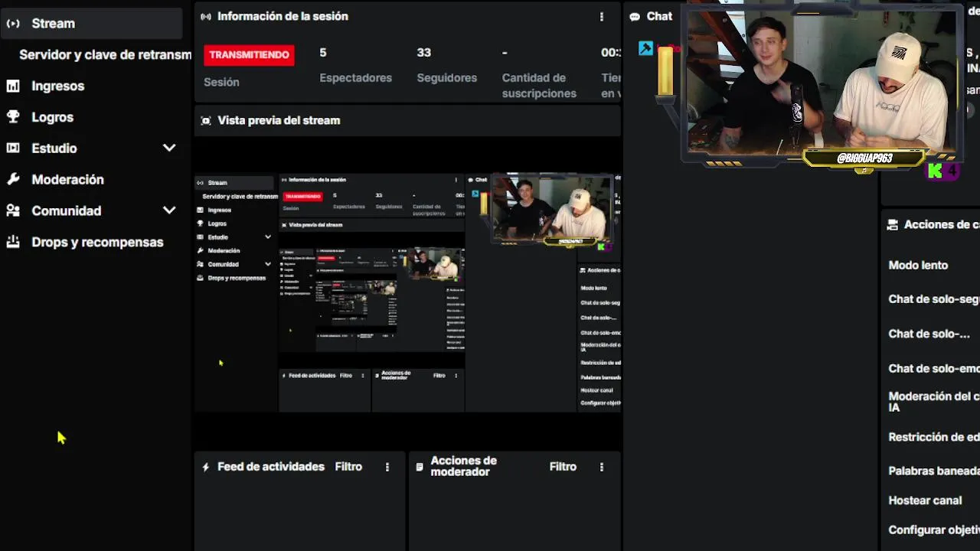Open three-dot menu of Acciones de moderador
This screenshot has height=551, width=980.
tap(602, 467)
